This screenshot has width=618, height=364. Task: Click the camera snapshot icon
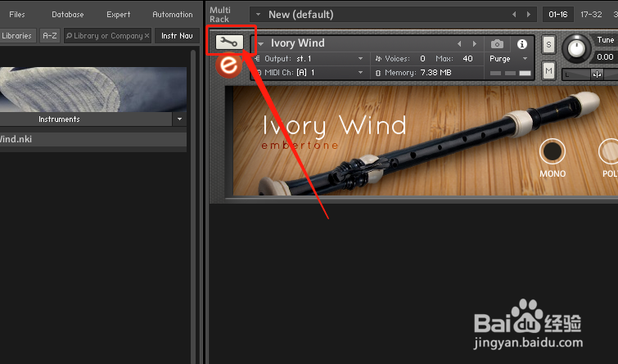pyautogui.click(x=497, y=43)
